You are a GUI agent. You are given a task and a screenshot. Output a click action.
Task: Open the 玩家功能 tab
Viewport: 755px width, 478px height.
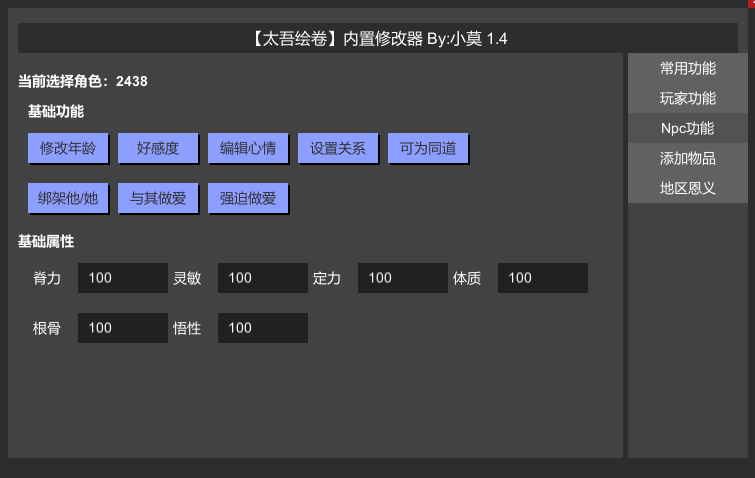(688, 98)
